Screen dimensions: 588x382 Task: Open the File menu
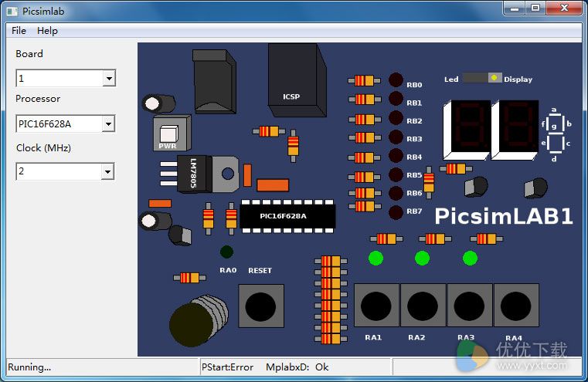(x=19, y=31)
